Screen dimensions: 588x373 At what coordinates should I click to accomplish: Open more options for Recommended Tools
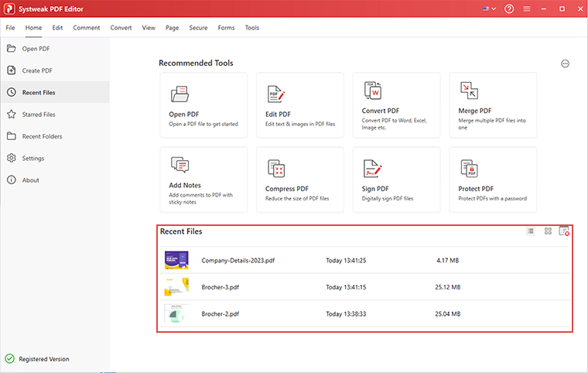pos(565,63)
